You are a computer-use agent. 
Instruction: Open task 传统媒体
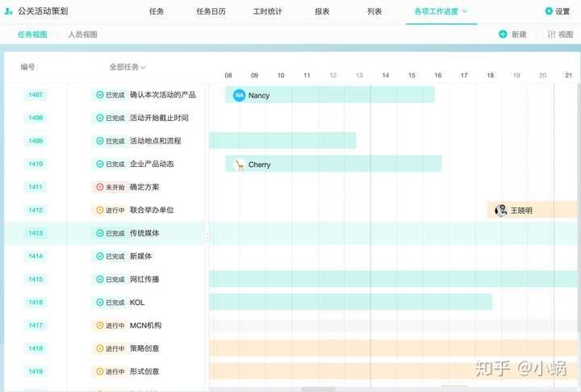tap(144, 233)
